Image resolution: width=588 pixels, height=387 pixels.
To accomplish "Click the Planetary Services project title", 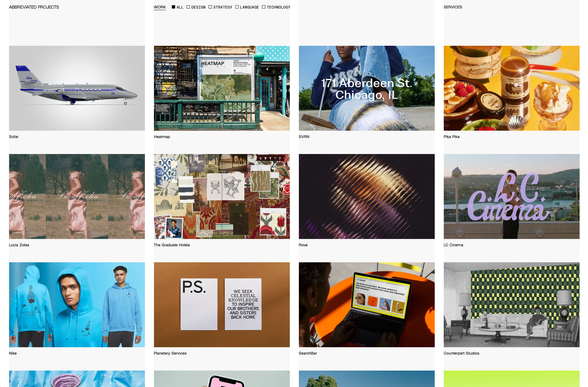I will click(x=170, y=353).
